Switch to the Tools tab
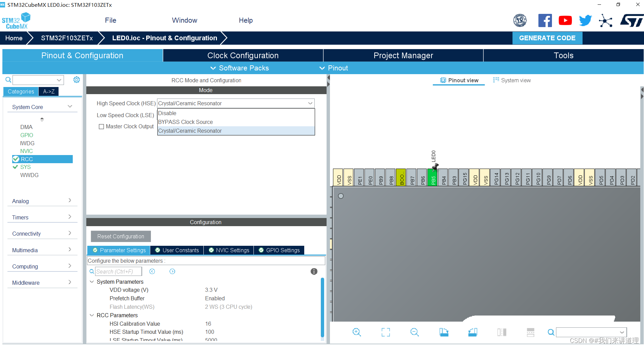The height and width of the screenshot is (347, 644). (x=563, y=56)
